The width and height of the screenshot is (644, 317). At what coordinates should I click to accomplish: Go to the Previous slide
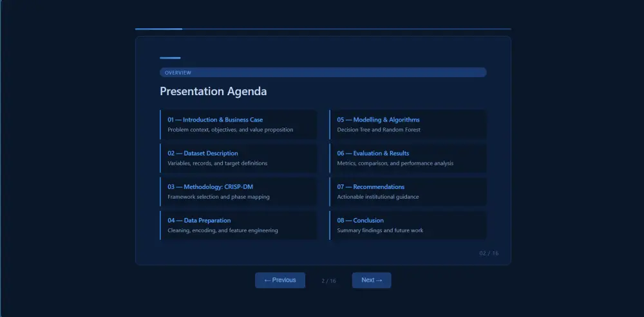[280, 280]
